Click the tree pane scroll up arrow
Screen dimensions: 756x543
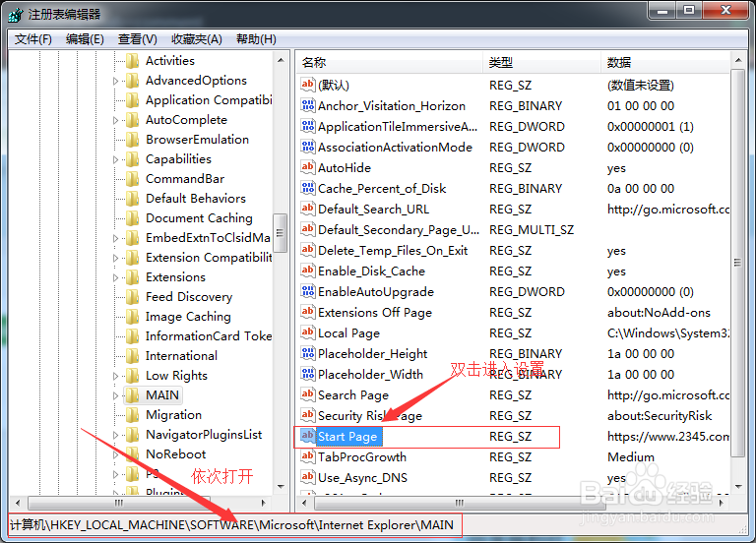[x=281, y=60]
